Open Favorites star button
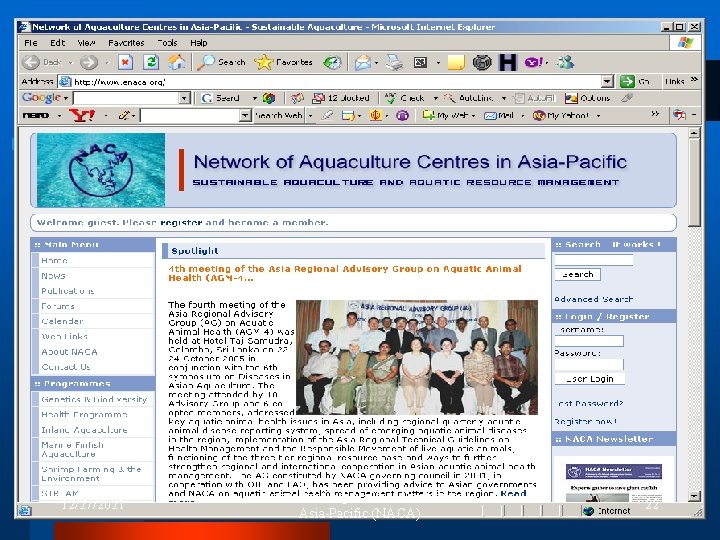This screenshot has height=540, width=720. [284, 62]
